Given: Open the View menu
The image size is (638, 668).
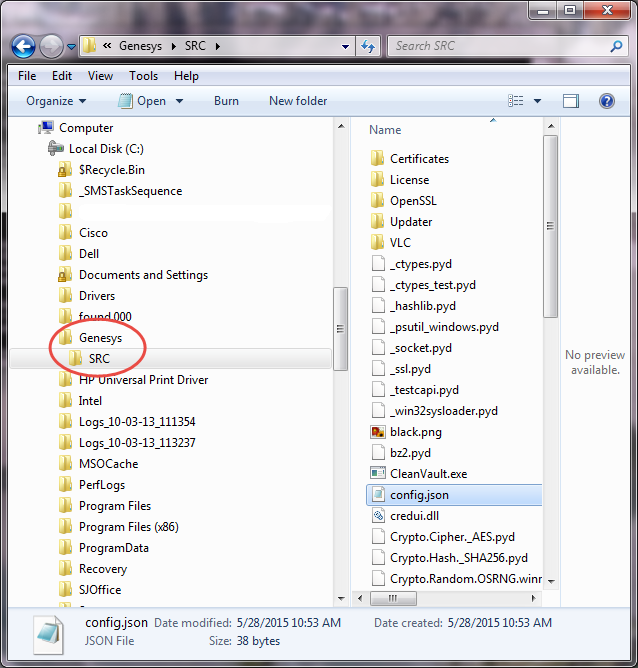Looking at the screenshot, I should point(100,76).
